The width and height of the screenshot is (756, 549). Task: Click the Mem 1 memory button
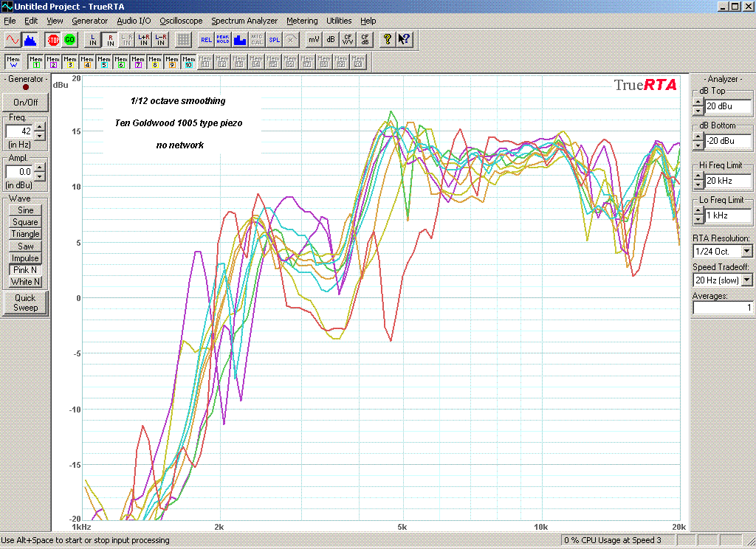(36, 62)
